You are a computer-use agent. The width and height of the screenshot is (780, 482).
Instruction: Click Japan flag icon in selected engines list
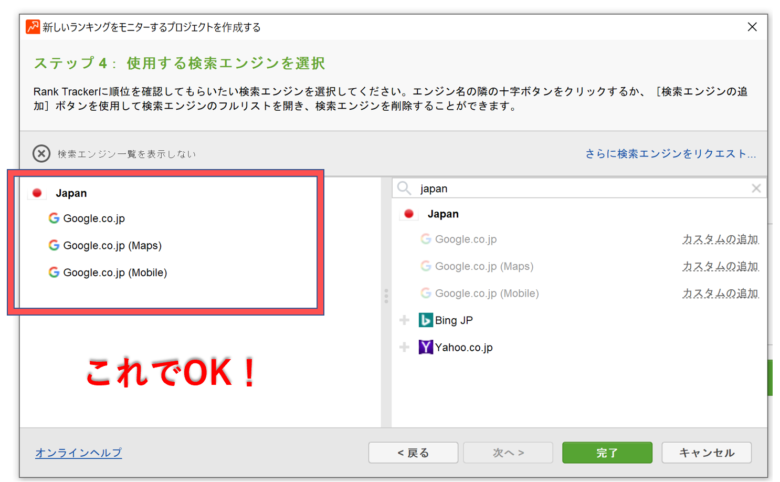coord(37,193)
